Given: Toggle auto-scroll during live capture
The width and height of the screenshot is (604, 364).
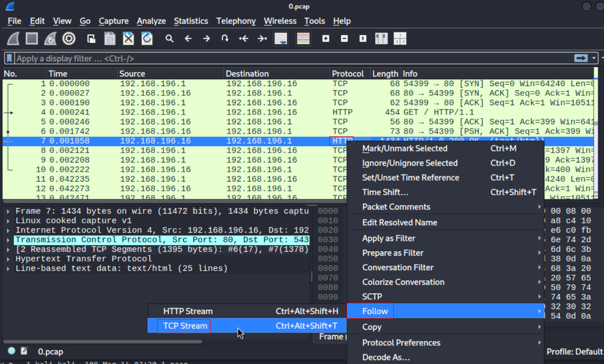Looking at the screenshot, I should [281, 39].
